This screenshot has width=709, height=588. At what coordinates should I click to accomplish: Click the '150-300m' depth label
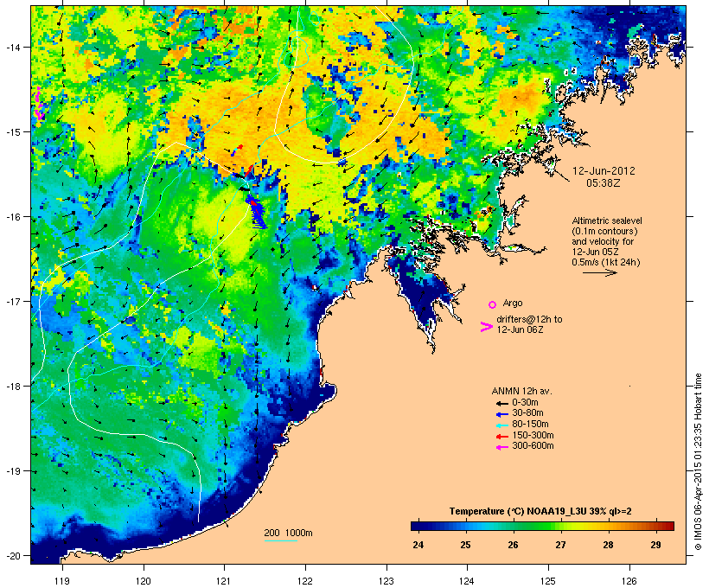tap(533, 435)
